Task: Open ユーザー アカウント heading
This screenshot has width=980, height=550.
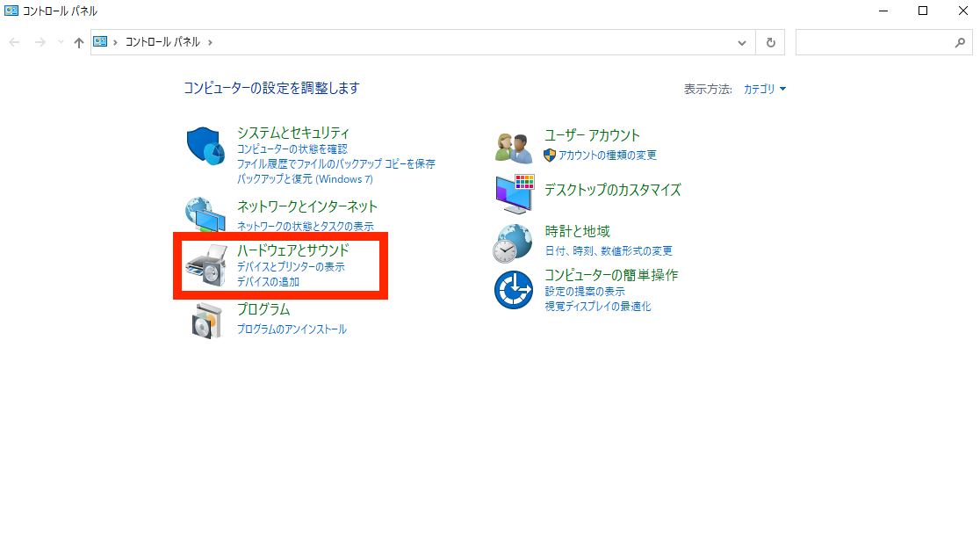Action: (592, 135)
